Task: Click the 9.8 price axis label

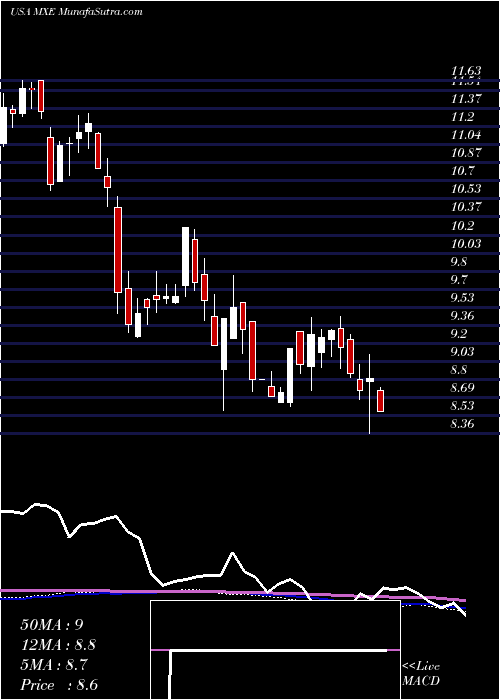Action: [459, 262]
